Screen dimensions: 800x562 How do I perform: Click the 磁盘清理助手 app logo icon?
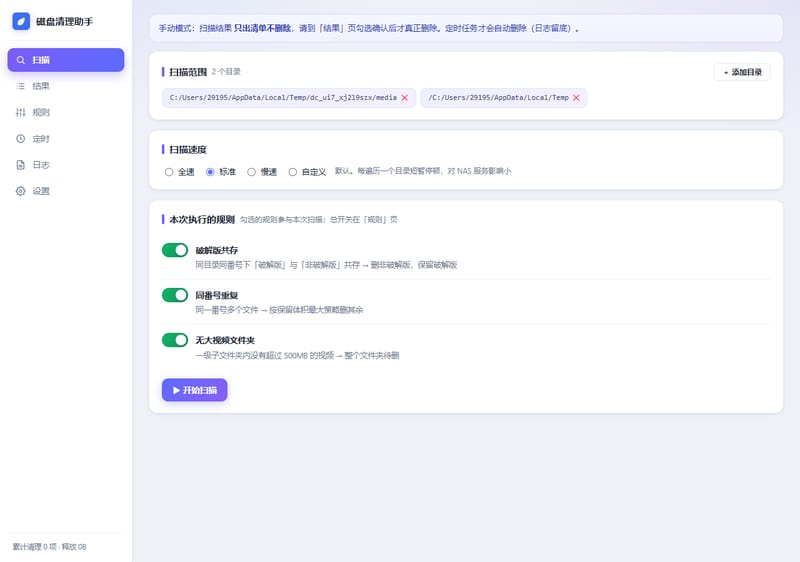click(x=21, y=21)
